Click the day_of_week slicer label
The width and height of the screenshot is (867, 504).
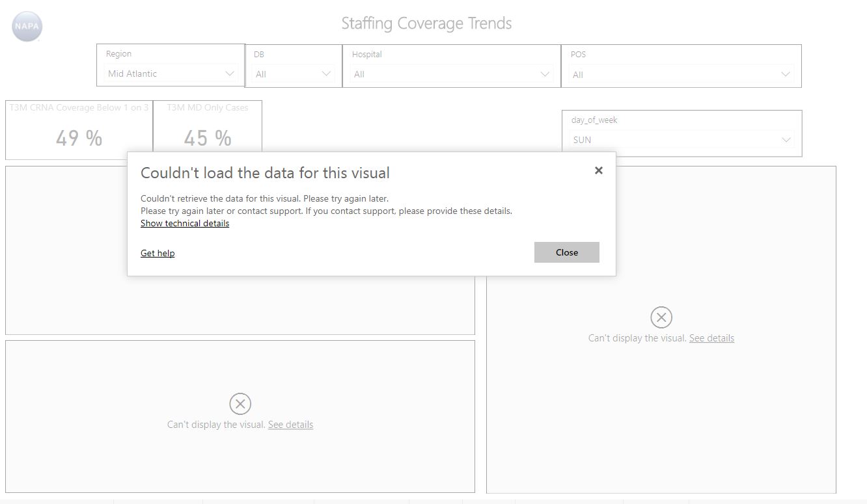[594, 120]
